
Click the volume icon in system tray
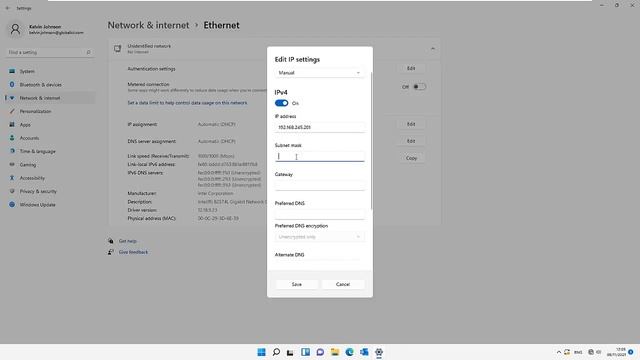coord(599,352)
